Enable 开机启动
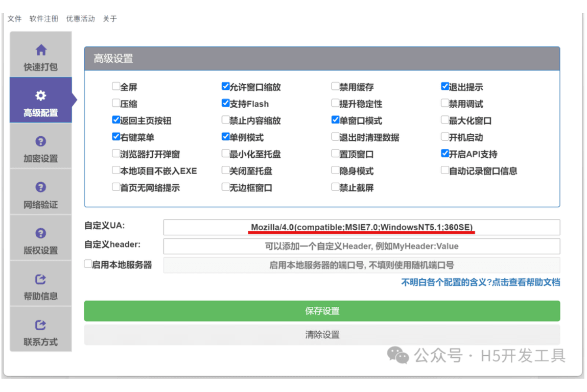This screenshot has width=587, height=392. click(444, 137)
